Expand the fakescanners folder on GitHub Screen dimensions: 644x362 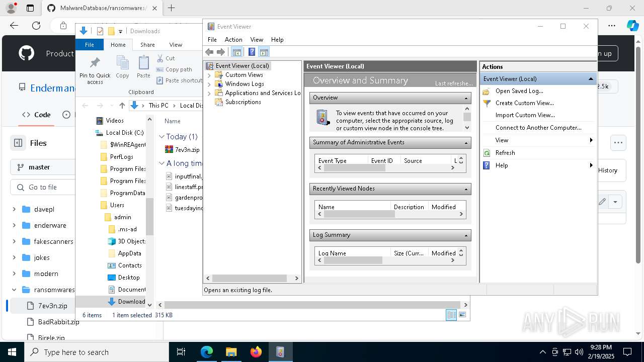tap(14, 241)
